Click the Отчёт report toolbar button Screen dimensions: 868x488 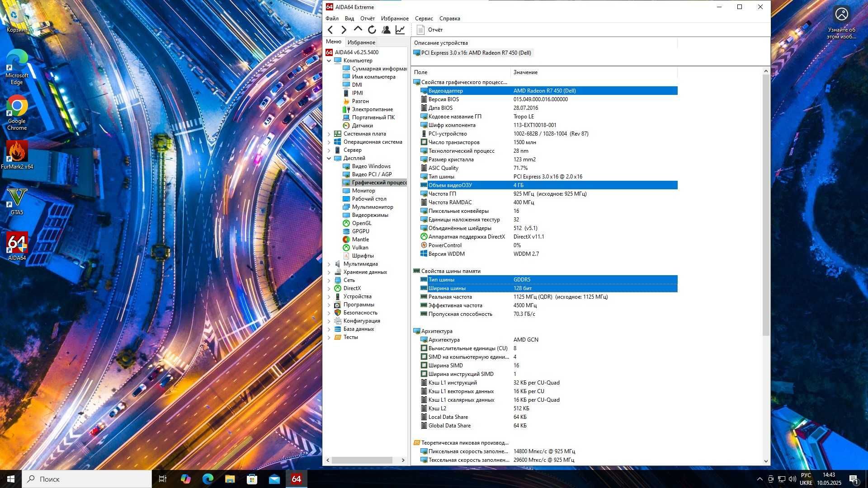(429, 30)
